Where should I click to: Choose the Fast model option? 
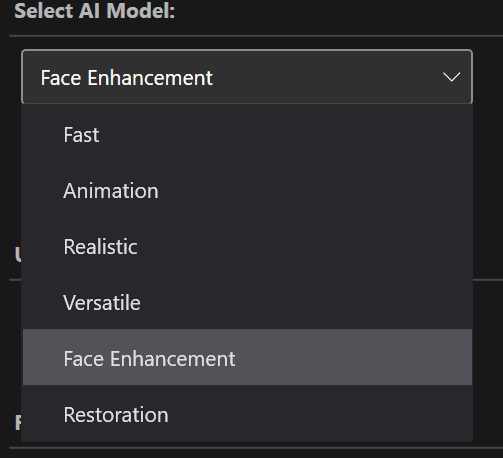(247, 135)
